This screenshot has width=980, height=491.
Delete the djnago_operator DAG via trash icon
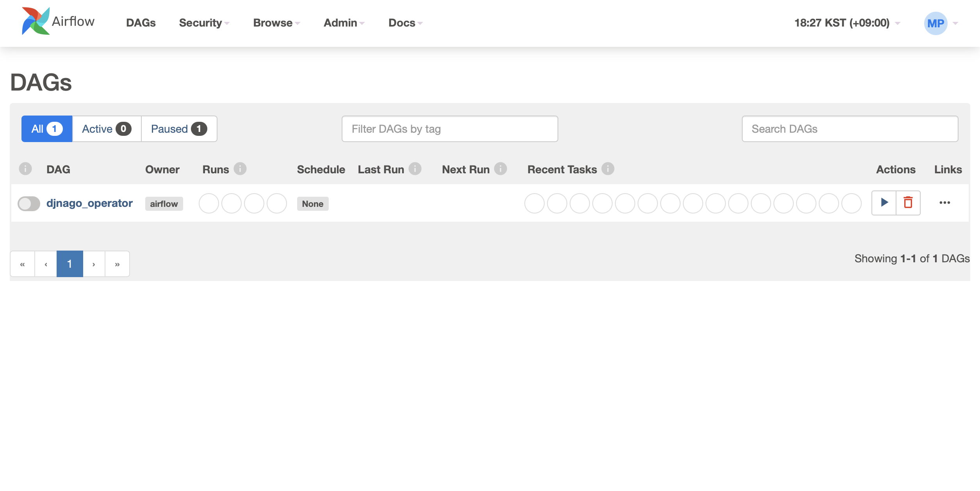(x=908, y=203)
